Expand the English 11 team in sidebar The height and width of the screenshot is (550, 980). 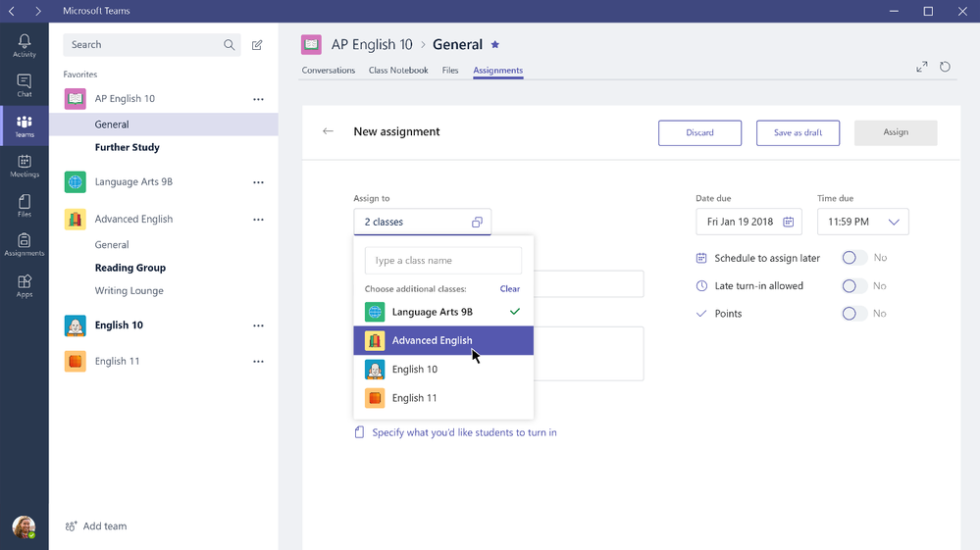117,361
